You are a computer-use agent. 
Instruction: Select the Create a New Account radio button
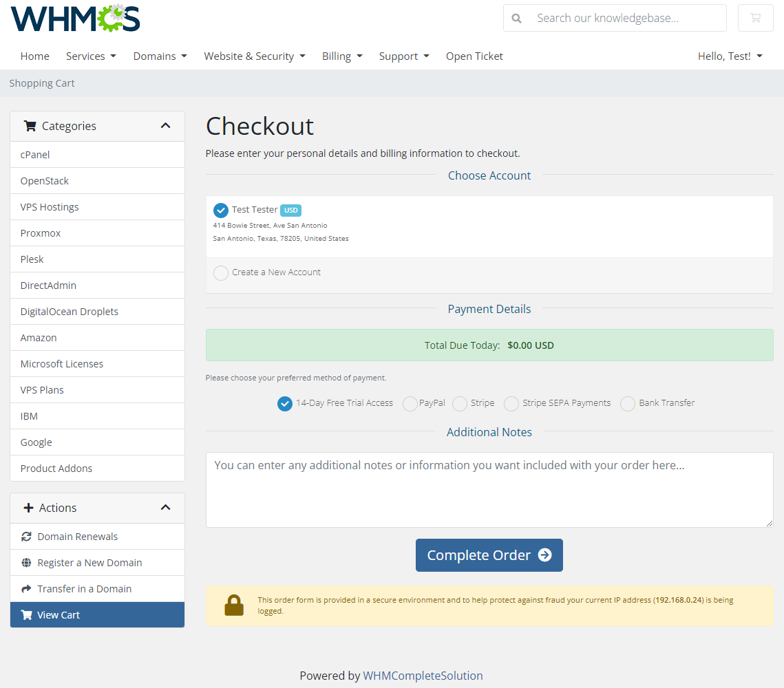(x=220, y=272)
